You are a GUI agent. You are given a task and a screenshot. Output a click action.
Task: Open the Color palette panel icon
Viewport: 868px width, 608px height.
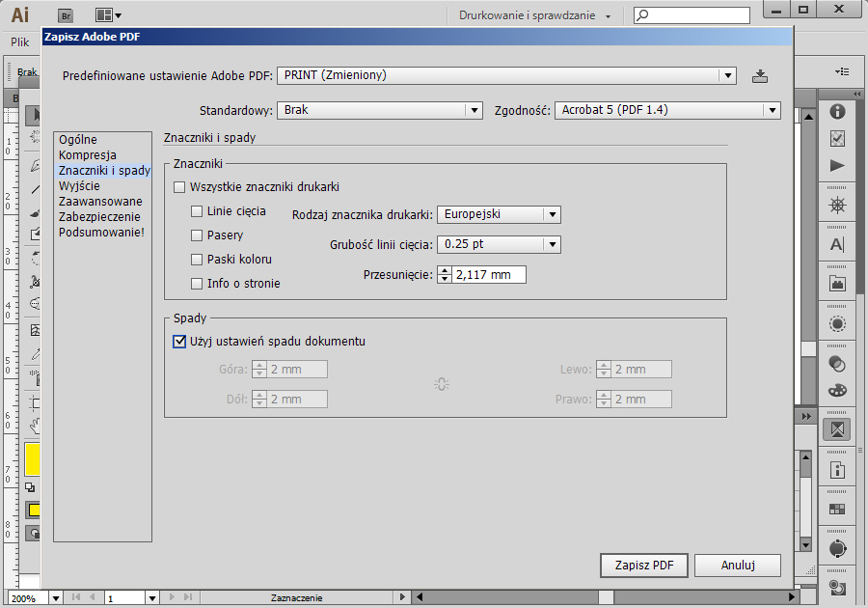click(837, 391)
